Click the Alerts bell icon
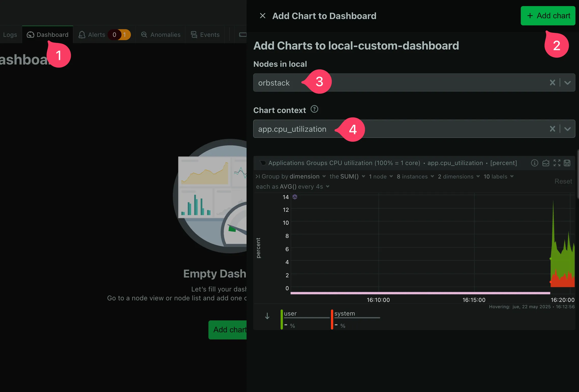Screen dimensions: 579x392 (82, 35)
